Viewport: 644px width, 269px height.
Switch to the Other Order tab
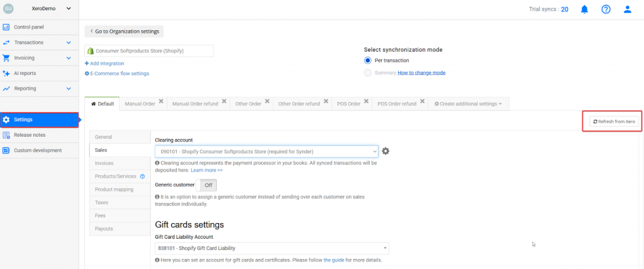click(x=248, y=104)
